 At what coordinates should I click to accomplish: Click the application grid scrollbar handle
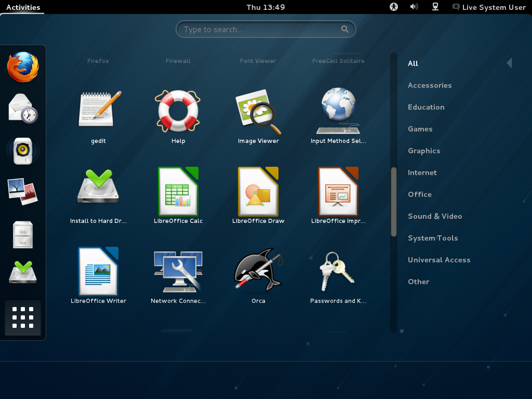[394, 202]
